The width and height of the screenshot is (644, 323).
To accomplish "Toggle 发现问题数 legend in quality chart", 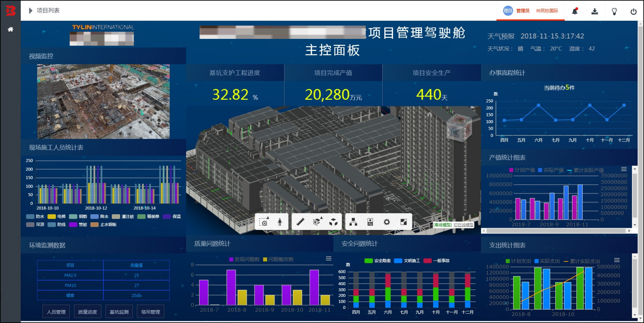I will (245, 259).
